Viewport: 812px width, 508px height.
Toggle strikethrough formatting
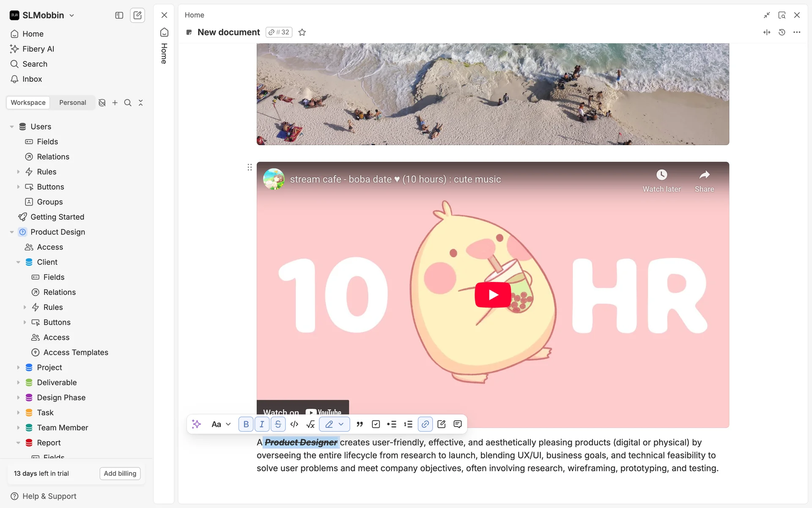(278, 424)
